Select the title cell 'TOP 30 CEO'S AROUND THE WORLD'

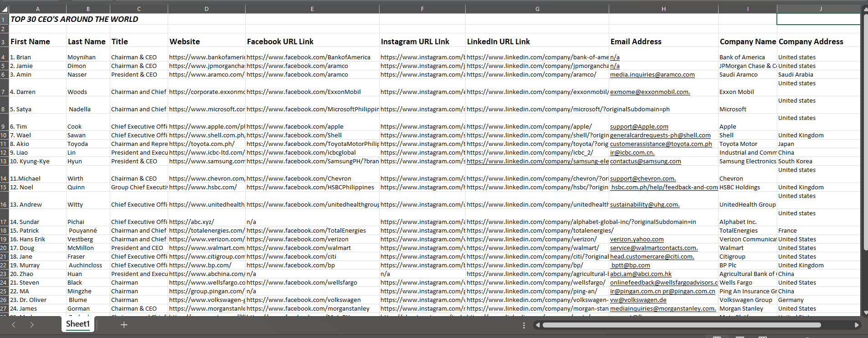tap(74, 19)
